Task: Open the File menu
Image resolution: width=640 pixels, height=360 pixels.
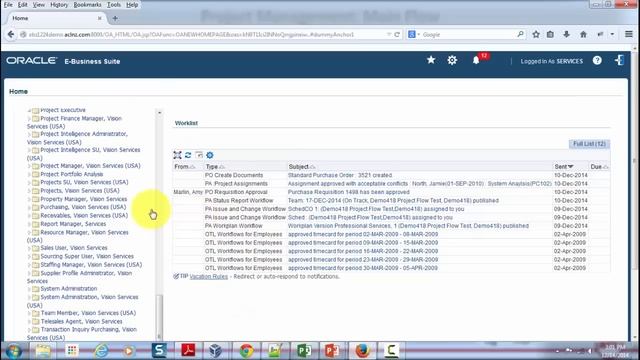Action: click(x=8, y=5)
